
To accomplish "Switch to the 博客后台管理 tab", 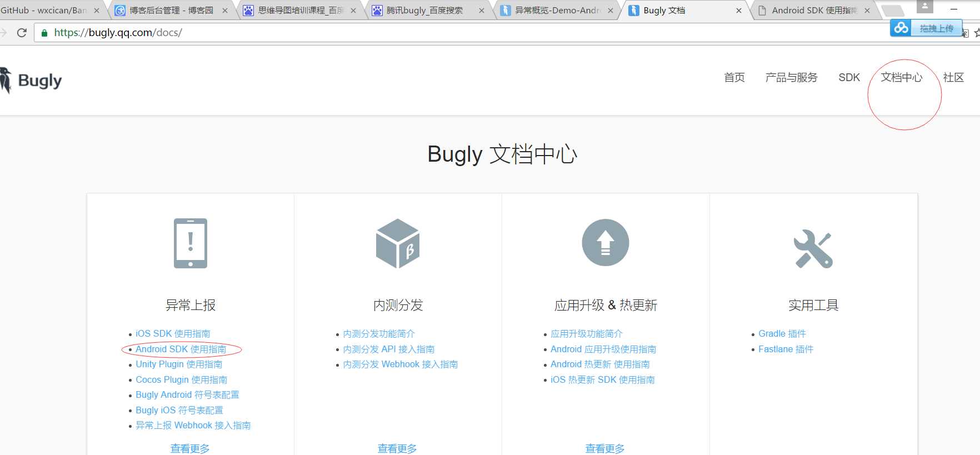I will tap(171, 11).
